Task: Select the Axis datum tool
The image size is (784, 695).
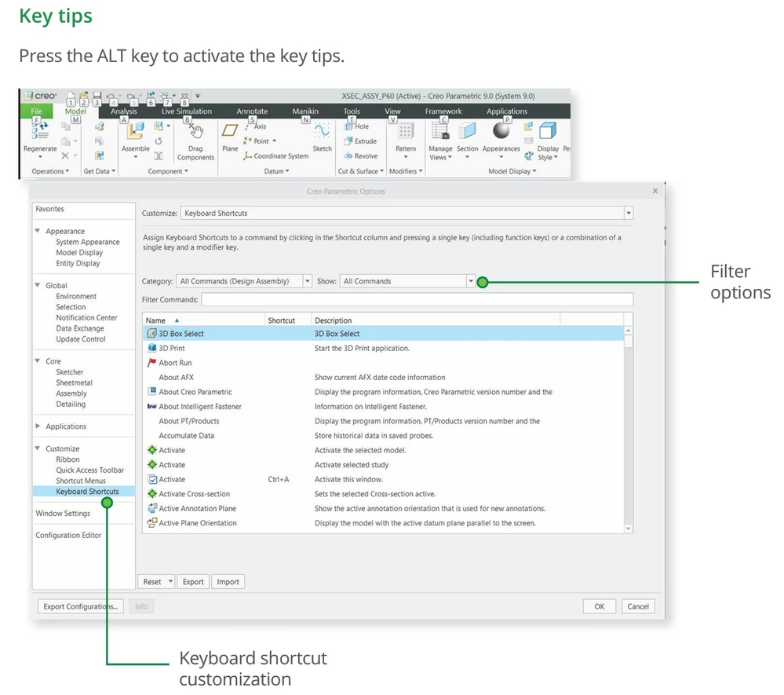Action: pos(256,126)
